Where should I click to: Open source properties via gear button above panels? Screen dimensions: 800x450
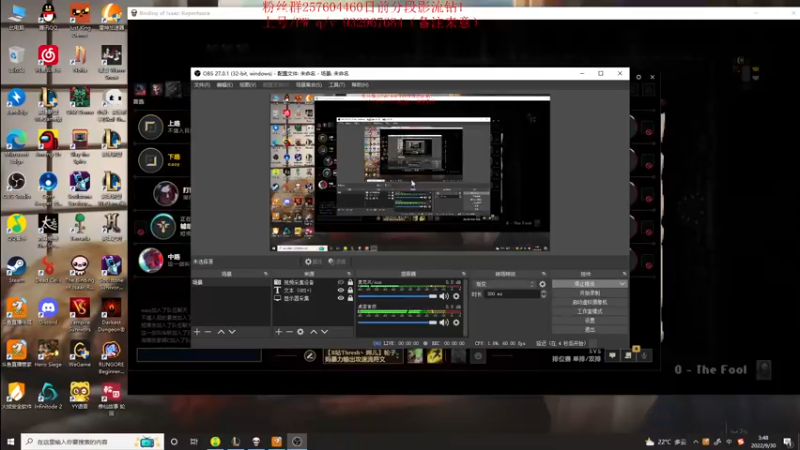(313, 262)
